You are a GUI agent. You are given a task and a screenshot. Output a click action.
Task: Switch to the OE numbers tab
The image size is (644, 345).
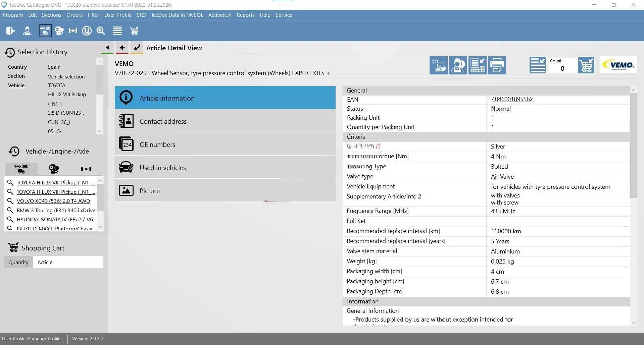(225, 144)
